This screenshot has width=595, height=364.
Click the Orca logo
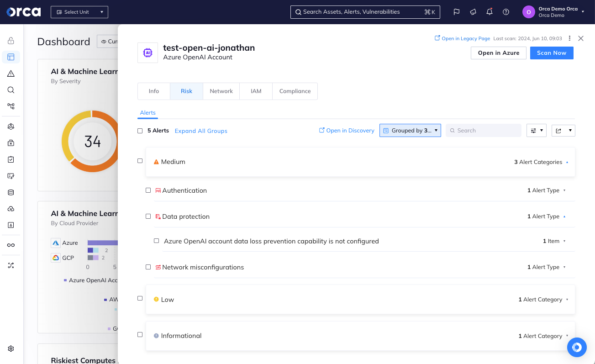[x=23, y=12]
